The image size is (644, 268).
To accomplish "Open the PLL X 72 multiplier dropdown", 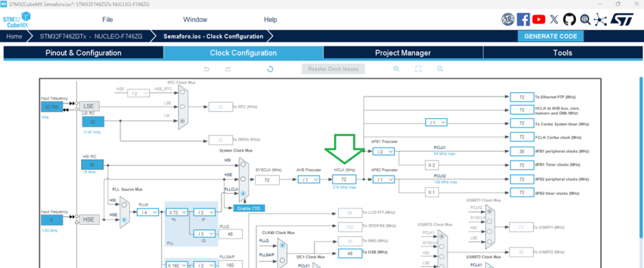I will (x=177, y=212).
